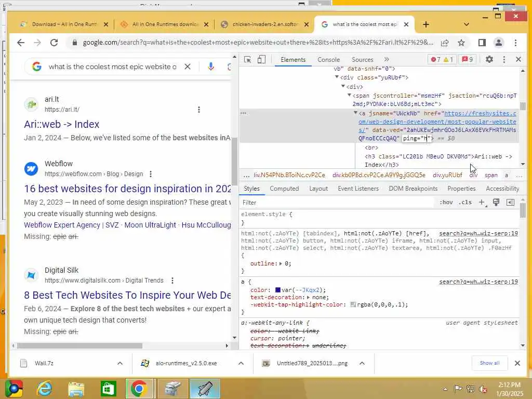Collapse the selected anchor jsname node

[355, 113]
